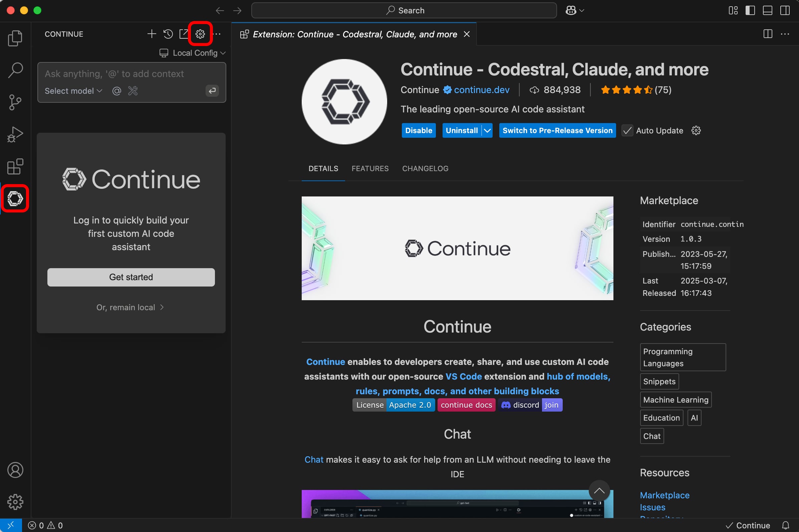Close the Extension: Continue tab
The height and width of the screenshot is (532, 799).
[467, 34]
